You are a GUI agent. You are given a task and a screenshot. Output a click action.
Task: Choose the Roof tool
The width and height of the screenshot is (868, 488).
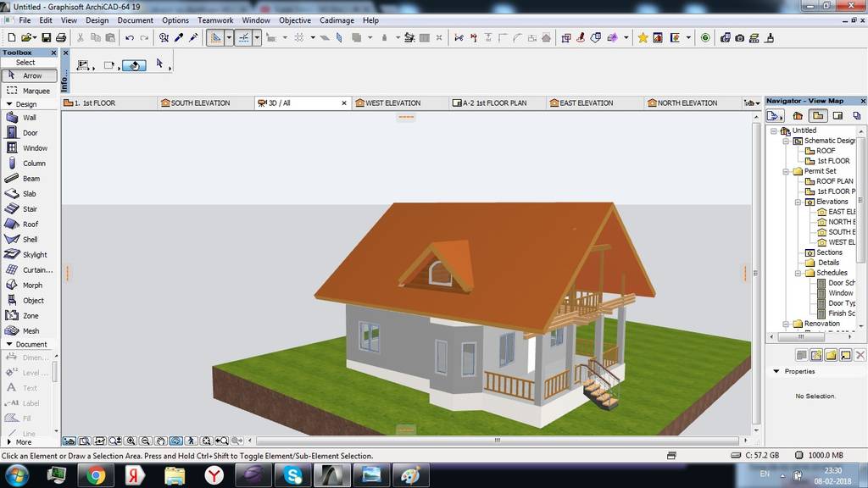pyautogui.click(x=29, y=225)
